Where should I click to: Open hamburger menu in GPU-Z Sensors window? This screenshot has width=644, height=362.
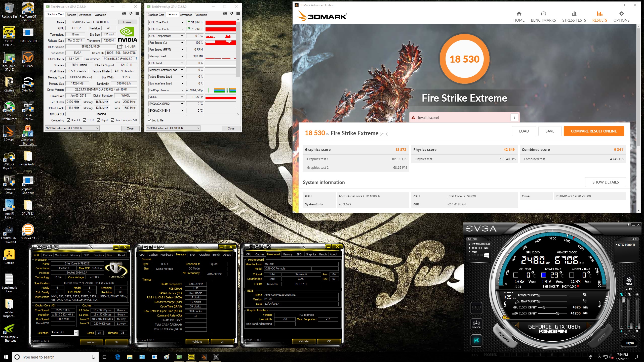[238, 14]
